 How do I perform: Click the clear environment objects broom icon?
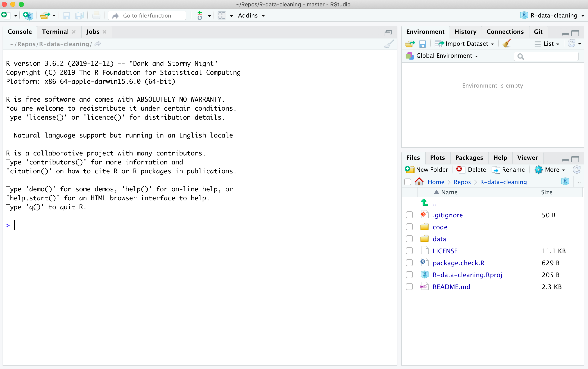click(507, 44)
